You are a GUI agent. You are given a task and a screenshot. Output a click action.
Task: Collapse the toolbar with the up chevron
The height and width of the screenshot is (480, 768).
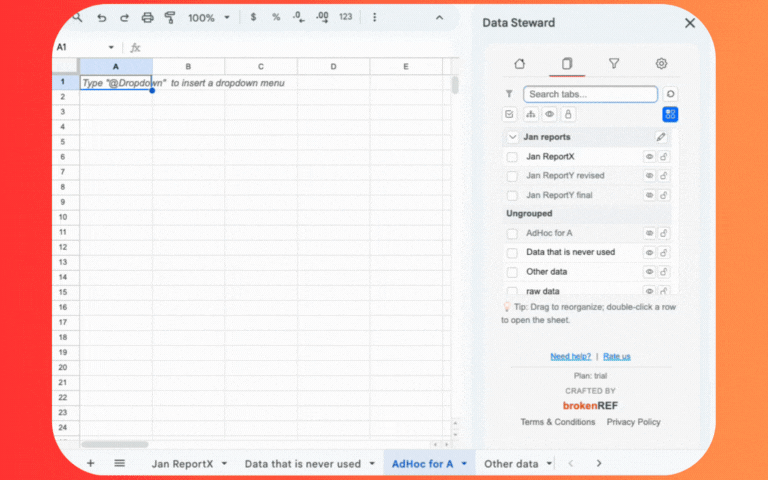coord(439,18)
